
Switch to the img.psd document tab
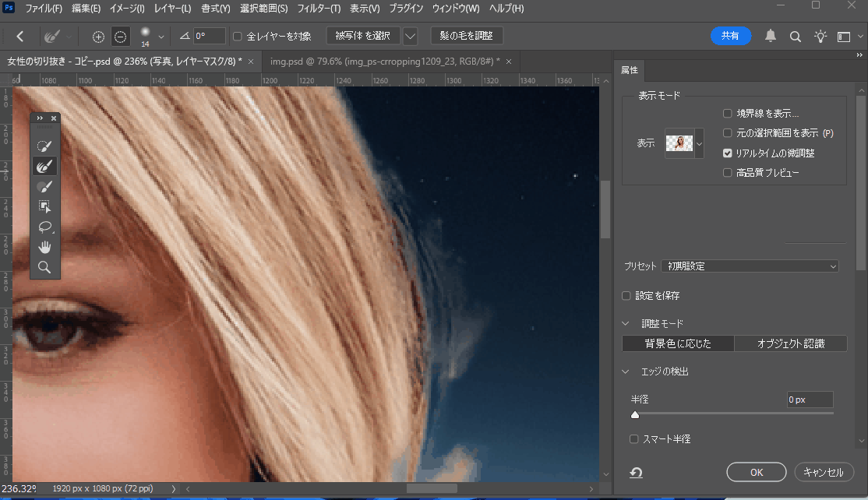383,61
